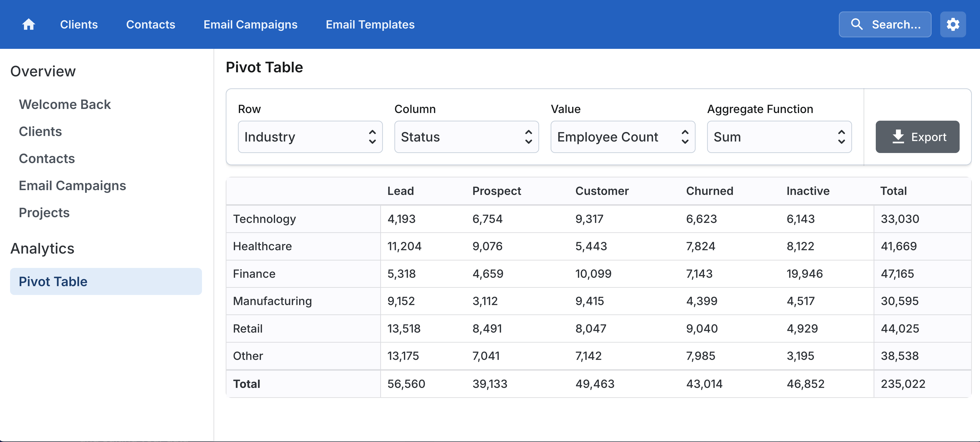
Task: Open the Aggregate Function Sum dropdown
Action: (779, 137)
